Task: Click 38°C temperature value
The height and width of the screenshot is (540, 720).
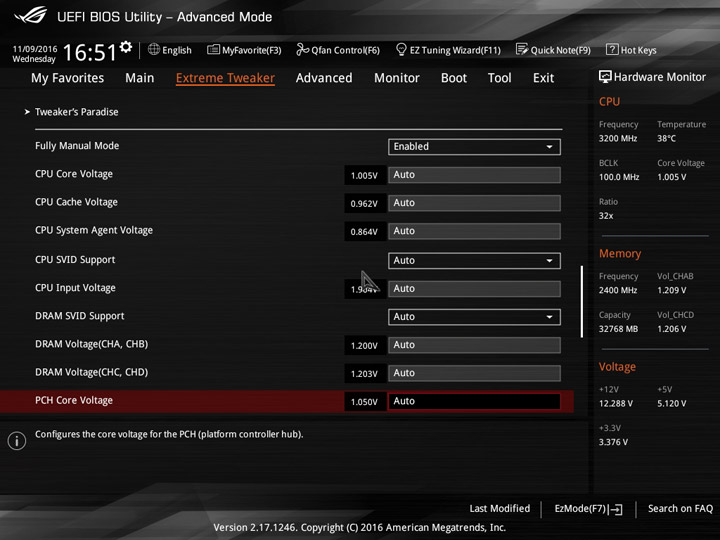Action: pos(666,138)
